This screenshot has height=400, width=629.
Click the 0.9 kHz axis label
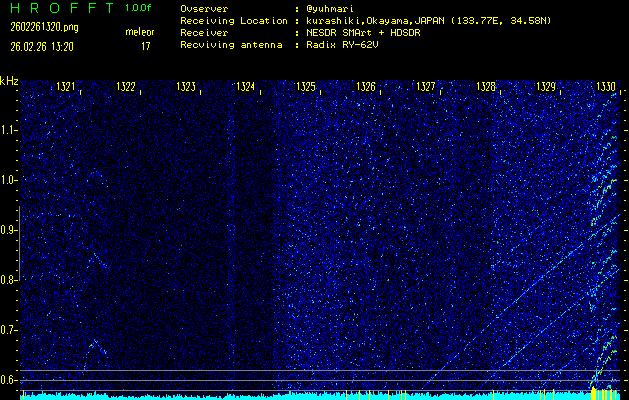[7, 230]
